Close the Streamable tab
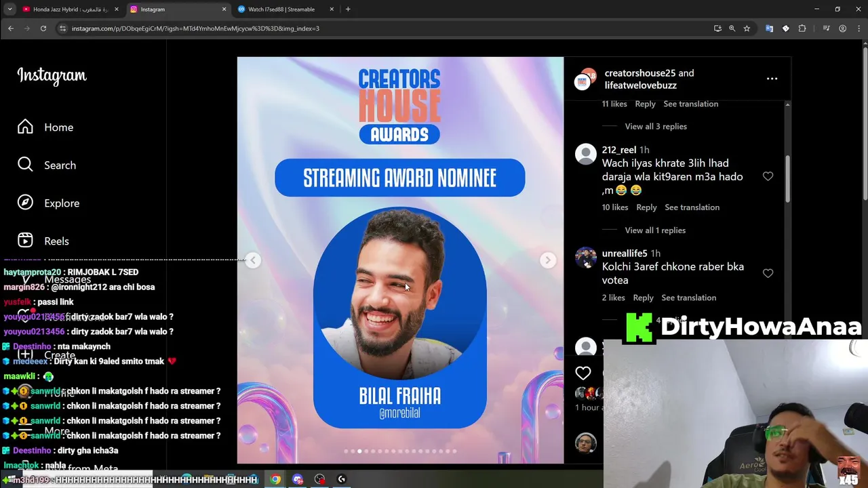 [x=332, y=9]
